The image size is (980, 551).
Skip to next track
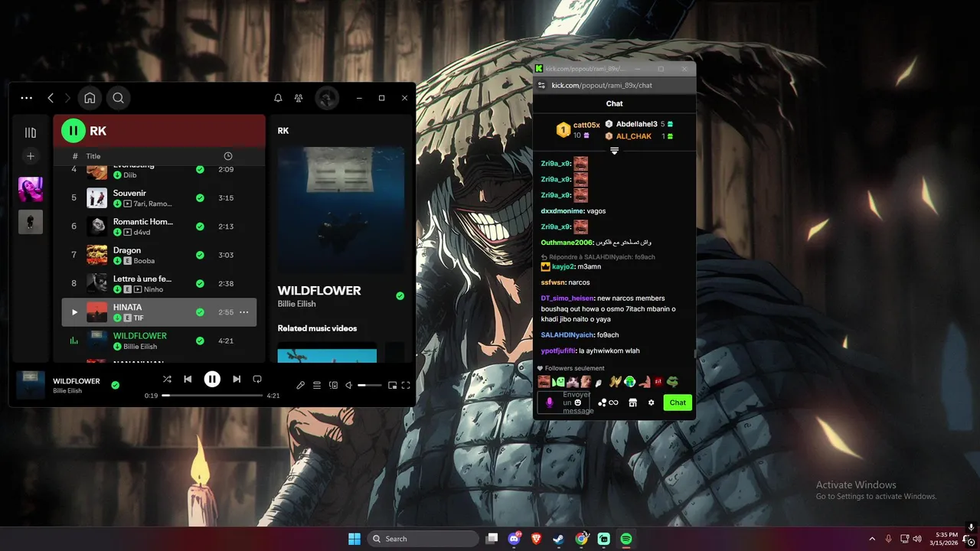pyautogui.click(x=237, y=379)
